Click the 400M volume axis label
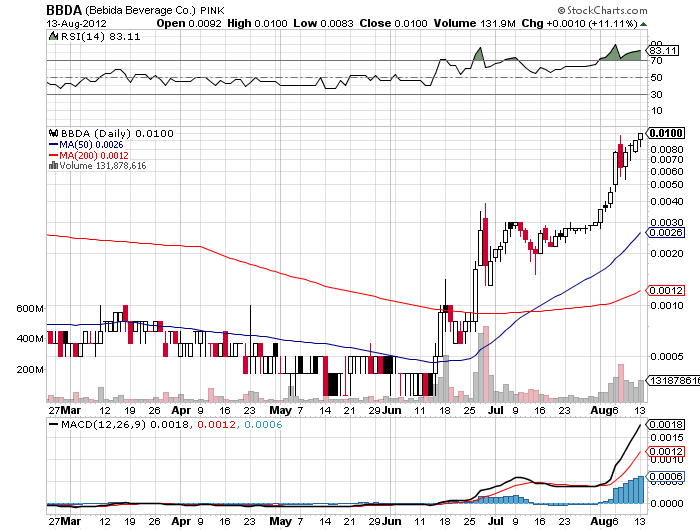The height and width of the screenshot is (530, 700). point(30,338)
